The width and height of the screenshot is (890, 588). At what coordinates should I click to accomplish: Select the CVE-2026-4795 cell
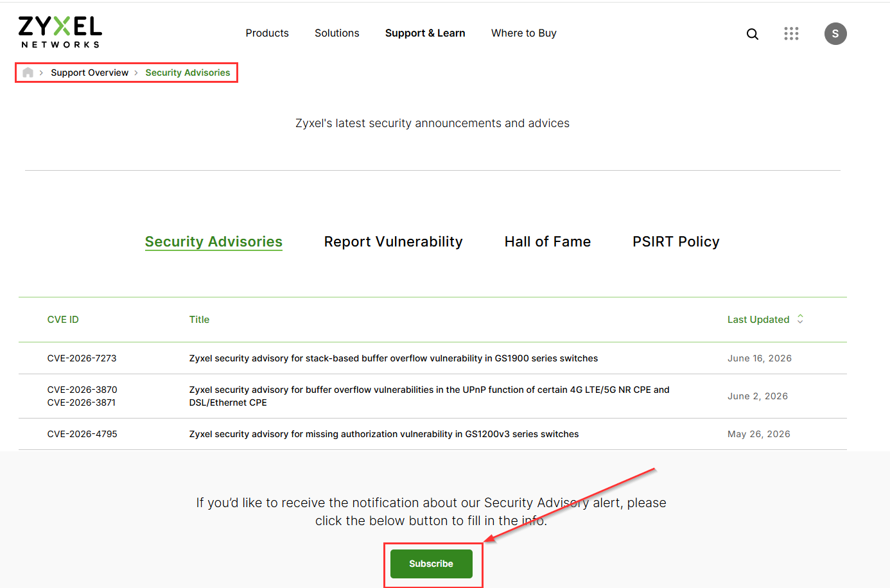coord(82,434)
